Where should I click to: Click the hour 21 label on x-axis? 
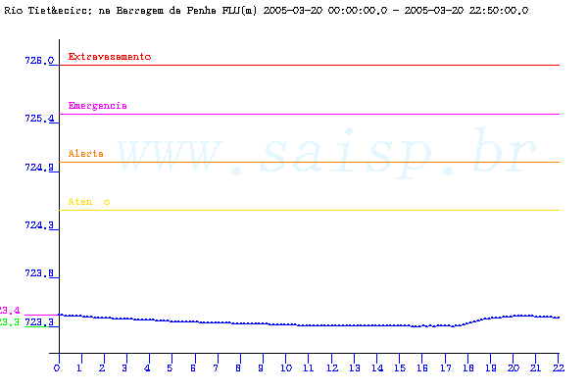pos(536,368)
